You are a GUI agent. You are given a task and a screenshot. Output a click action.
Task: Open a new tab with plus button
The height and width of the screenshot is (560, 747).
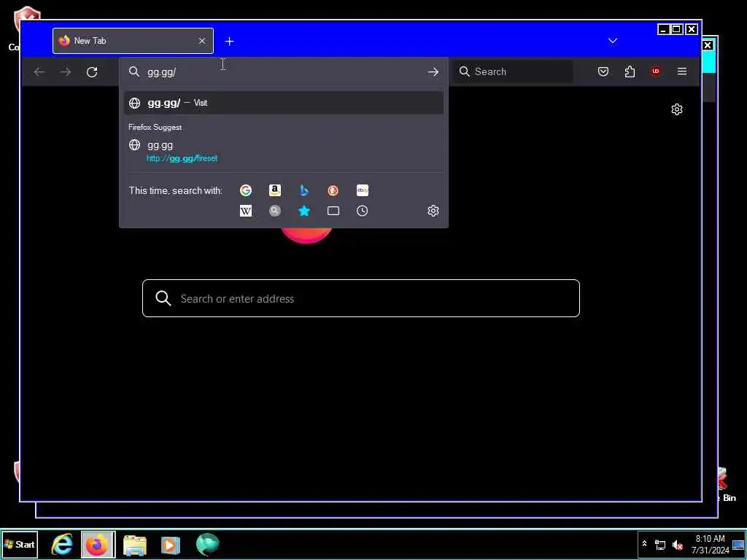coord(230,42)
